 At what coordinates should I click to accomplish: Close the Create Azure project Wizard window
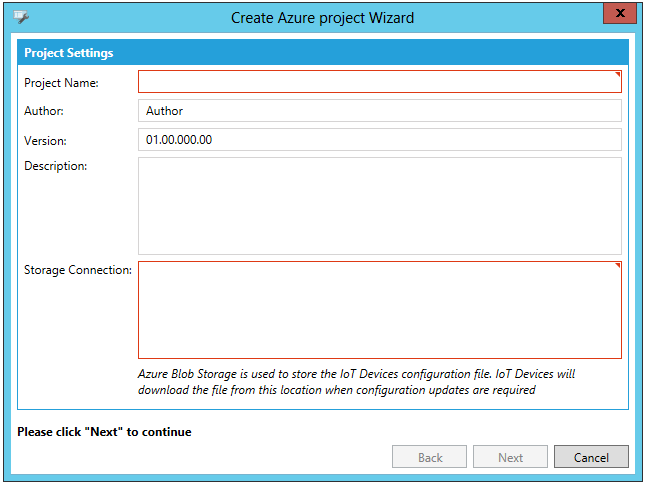(x=620, y=13)
